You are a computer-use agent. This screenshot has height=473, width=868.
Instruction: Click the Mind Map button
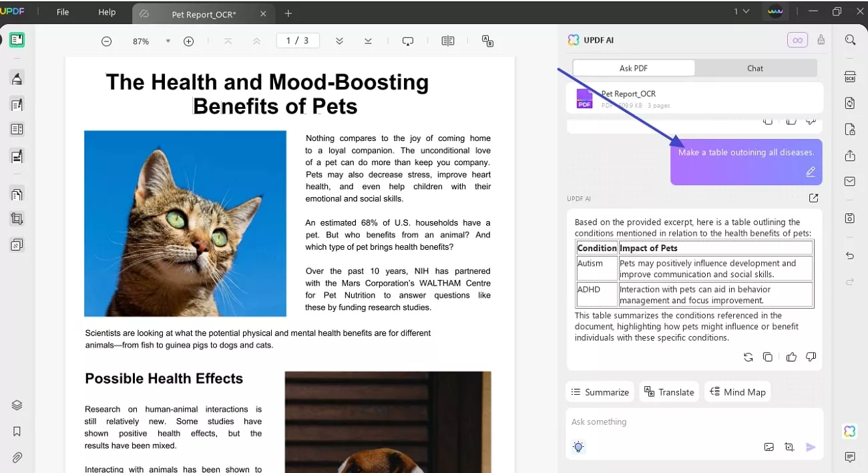(x=737, y=392)
